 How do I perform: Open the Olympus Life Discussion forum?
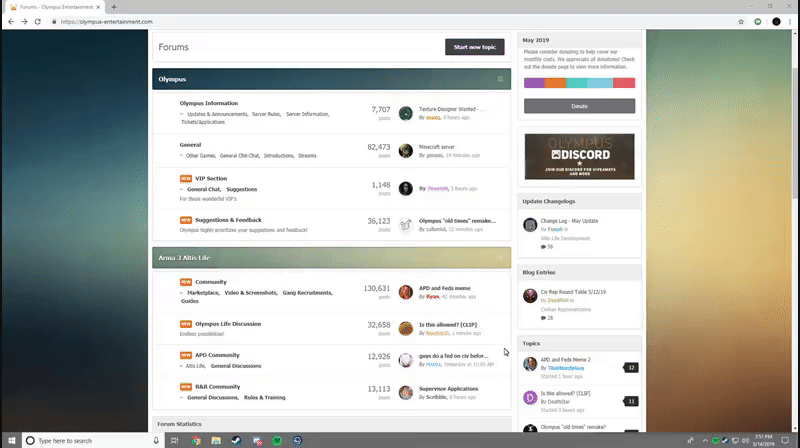(x=228, y=324)
